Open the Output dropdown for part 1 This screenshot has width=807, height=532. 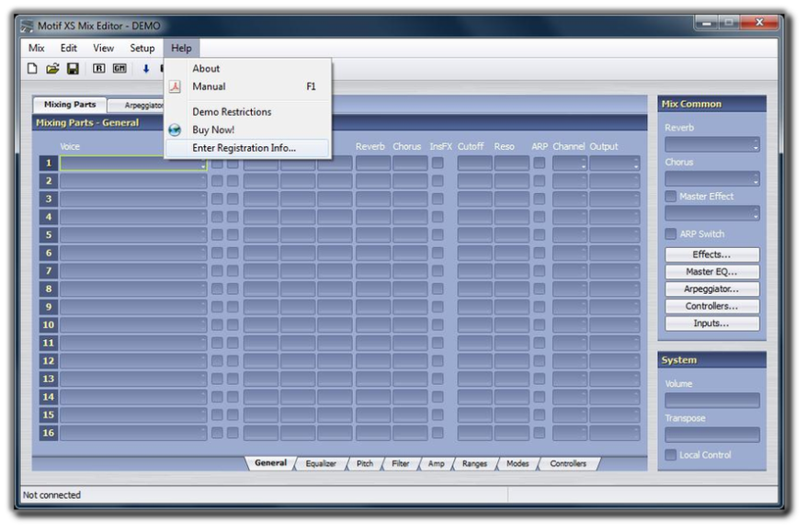click(615, 164)
